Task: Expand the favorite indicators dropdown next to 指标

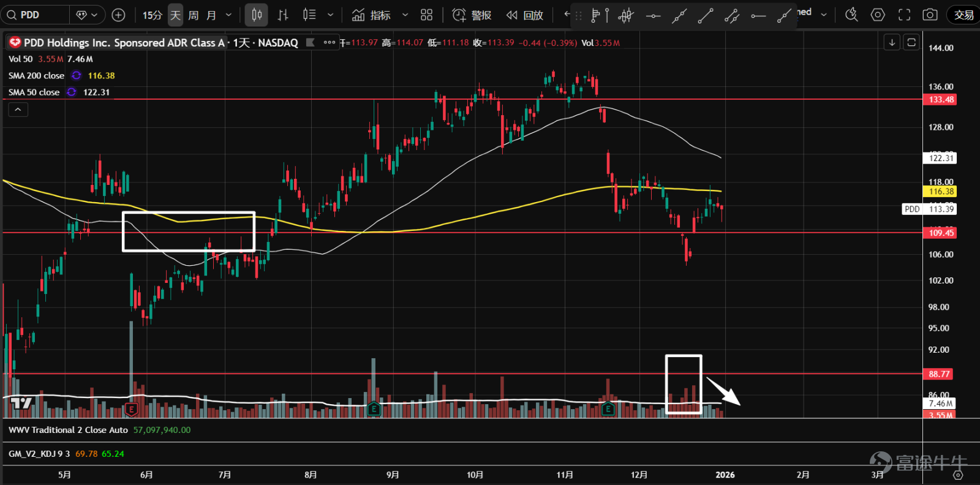Action: click(405, 15)
